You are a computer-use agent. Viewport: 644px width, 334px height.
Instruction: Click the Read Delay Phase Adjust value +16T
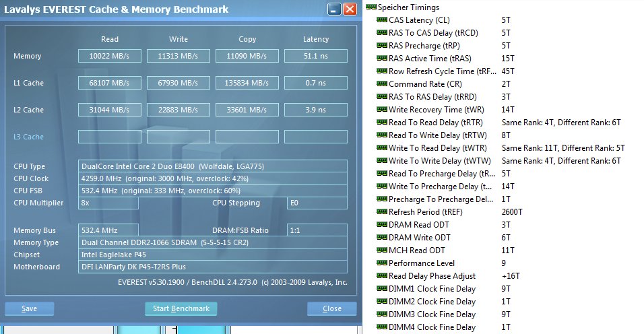point(511,275)
